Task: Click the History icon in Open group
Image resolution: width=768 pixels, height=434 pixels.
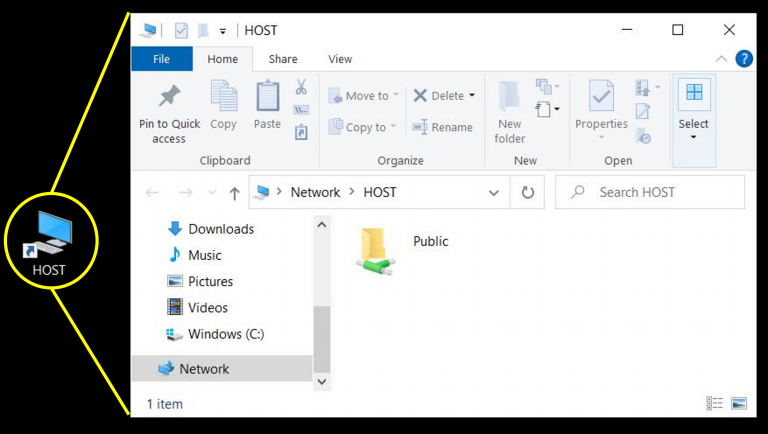Action: point(643,135)
